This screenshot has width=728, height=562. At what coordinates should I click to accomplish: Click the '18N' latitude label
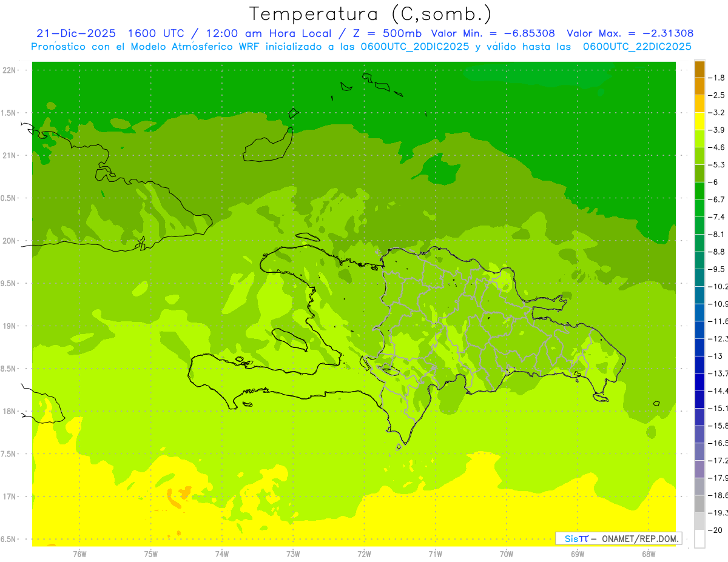pyautogui.click(x=9, y=412)
